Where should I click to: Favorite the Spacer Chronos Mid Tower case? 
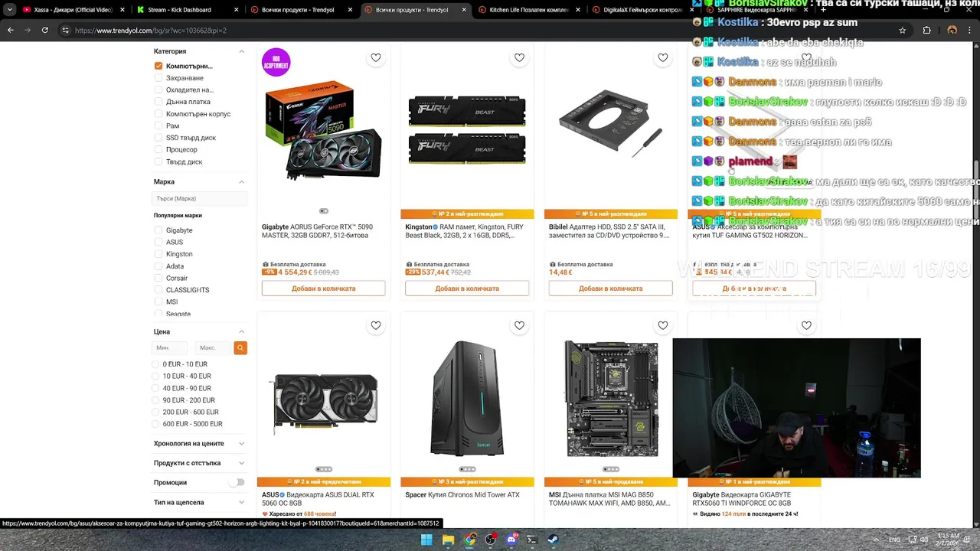point(519,325)
